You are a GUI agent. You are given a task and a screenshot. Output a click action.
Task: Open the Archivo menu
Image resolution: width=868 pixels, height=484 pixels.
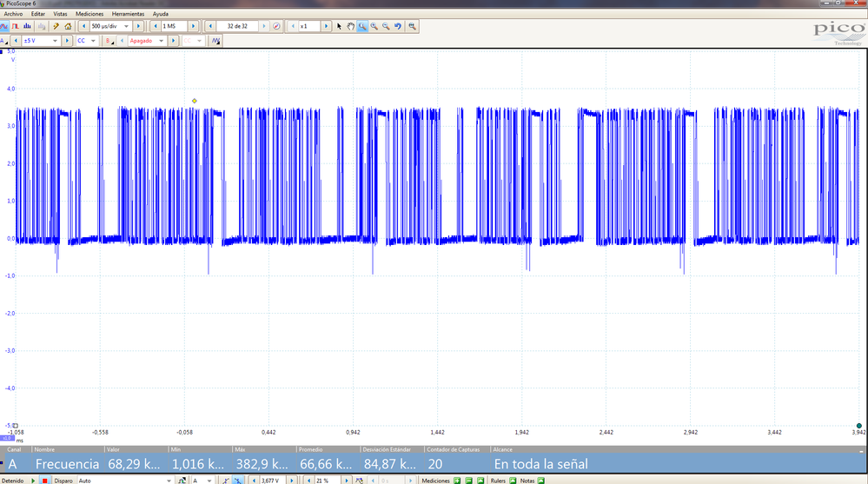(x=13, y=14)
